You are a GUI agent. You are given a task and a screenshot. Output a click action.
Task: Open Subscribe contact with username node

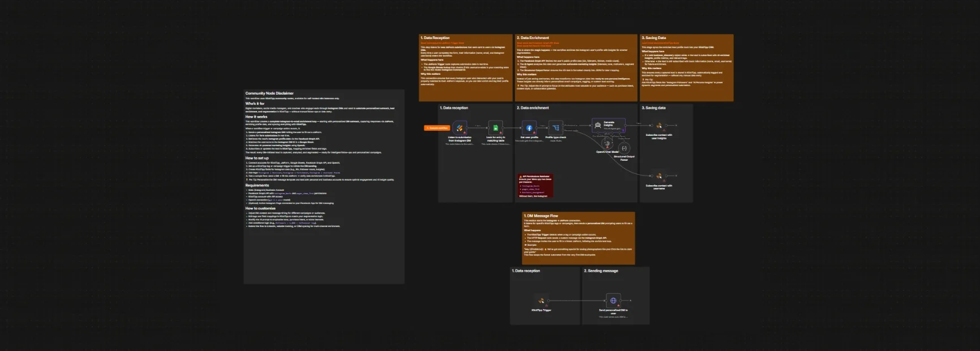coord(659,175)
